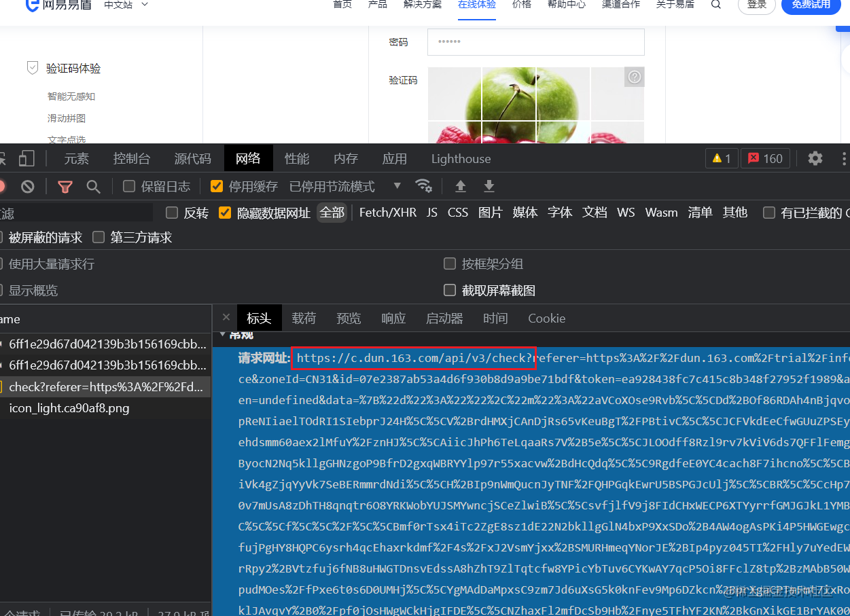Toggle the device toolbar icon
This screenshot has width=850, height=616.
(26, 158)
